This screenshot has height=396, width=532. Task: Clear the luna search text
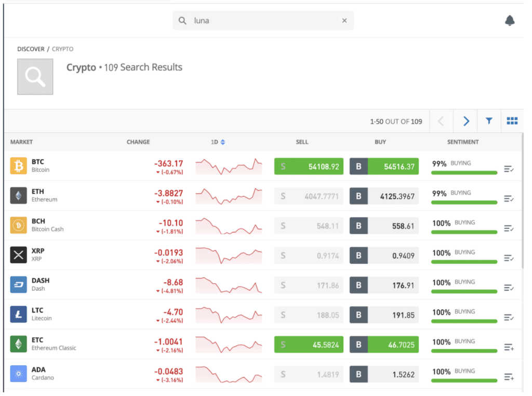click(344, 20)
